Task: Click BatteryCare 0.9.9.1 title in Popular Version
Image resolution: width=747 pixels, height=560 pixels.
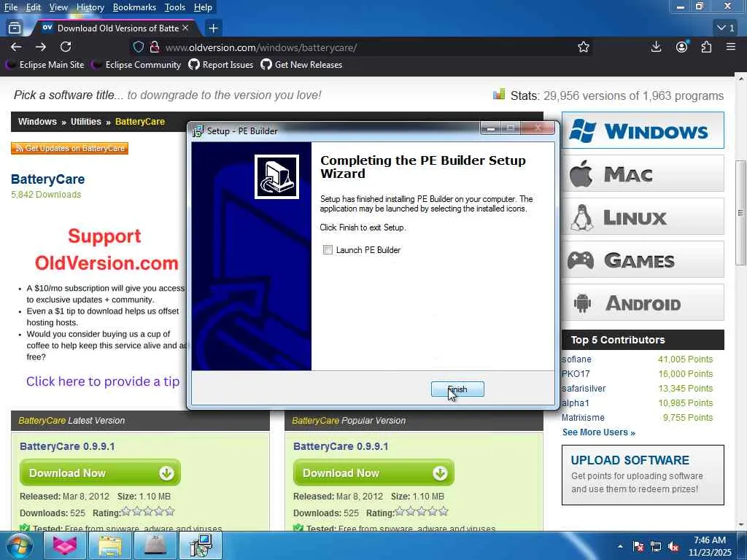Action: [341, 446]
